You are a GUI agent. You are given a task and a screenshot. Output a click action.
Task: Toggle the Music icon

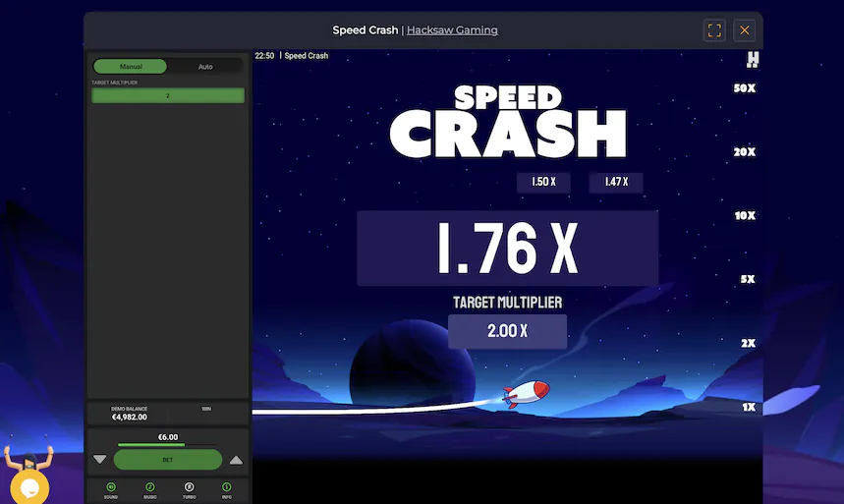coord(150,487)
